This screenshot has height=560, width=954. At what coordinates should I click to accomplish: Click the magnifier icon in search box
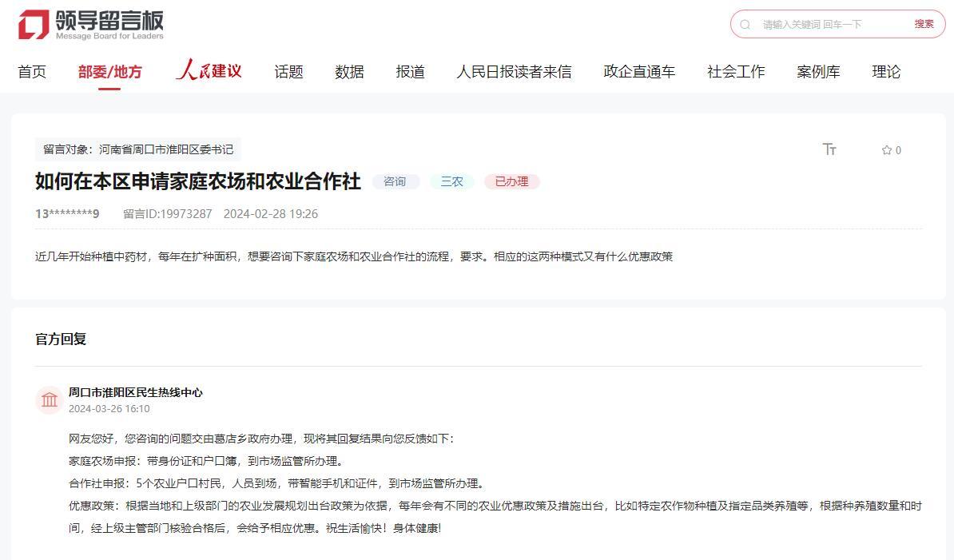pos(745,25)
